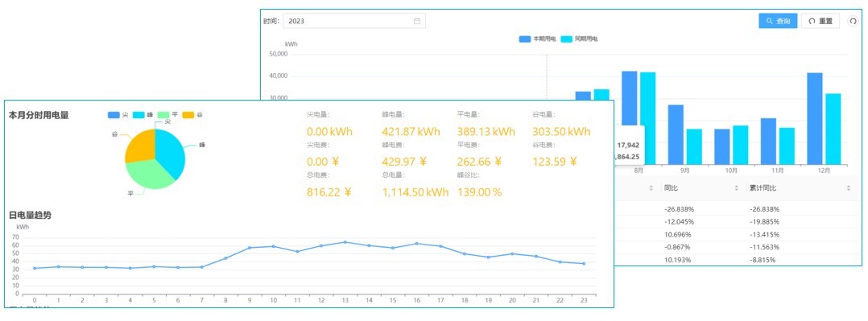Click the round refresh icon beside 重置
The width and height of the screenshot is (868, 321).
tap(853, 21)
